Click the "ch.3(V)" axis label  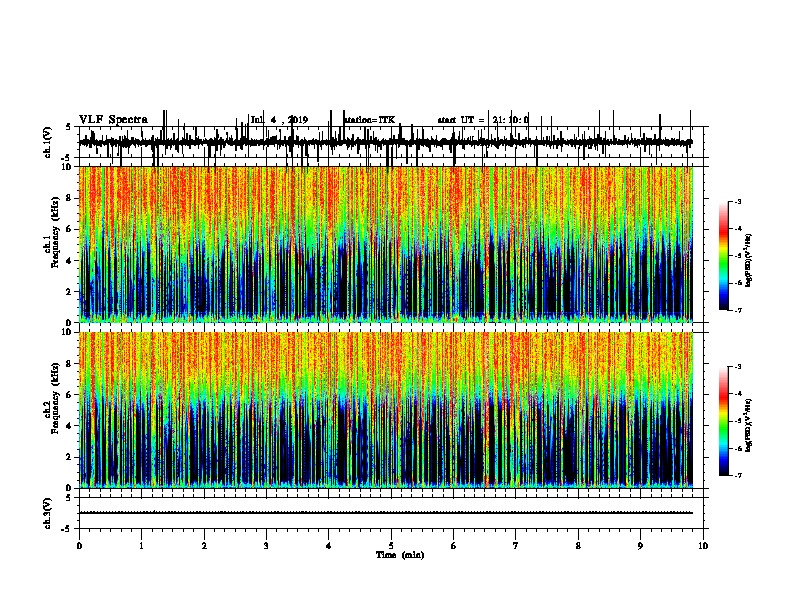pos(48,513)
